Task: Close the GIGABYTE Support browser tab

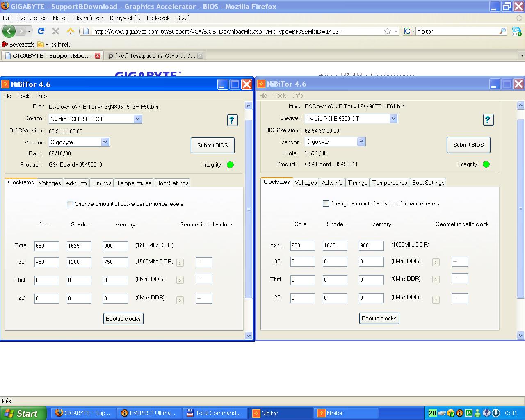Action: [98, 56]
